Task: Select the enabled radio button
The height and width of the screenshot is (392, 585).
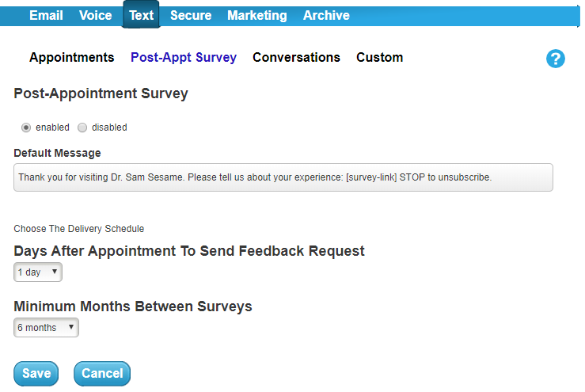Action: (26, 127)
